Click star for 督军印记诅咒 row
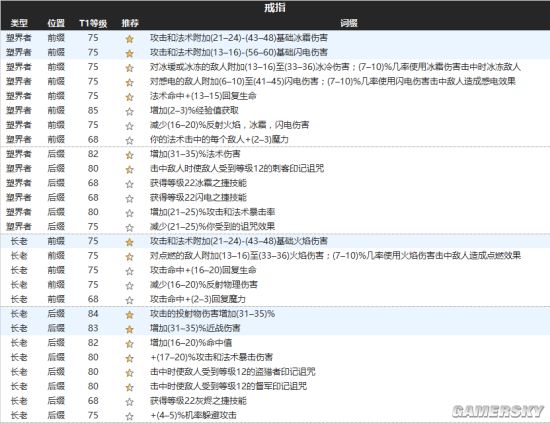Screen dimensions: 550x423 click(x=129, y=388)
